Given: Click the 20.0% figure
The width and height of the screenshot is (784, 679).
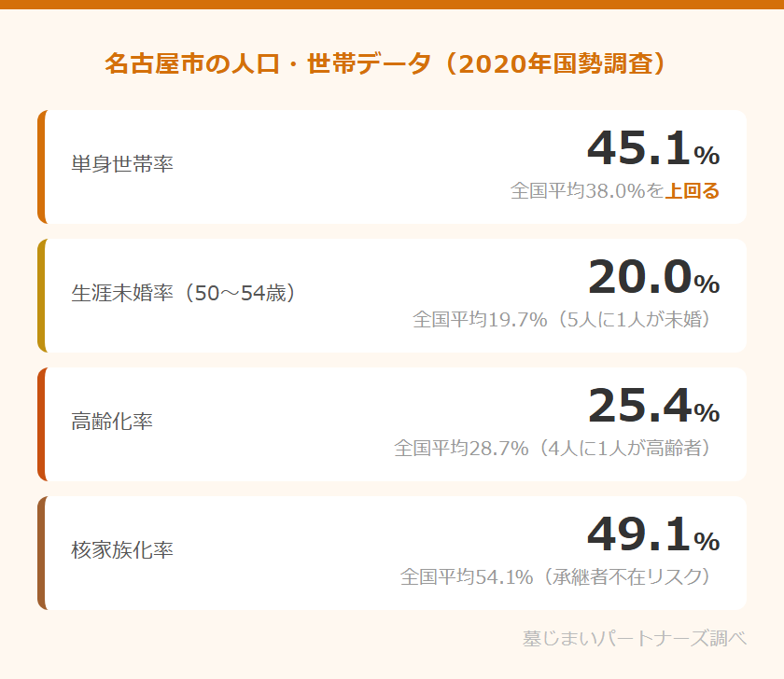Looking at the screenshot, I should pos(652,277).
